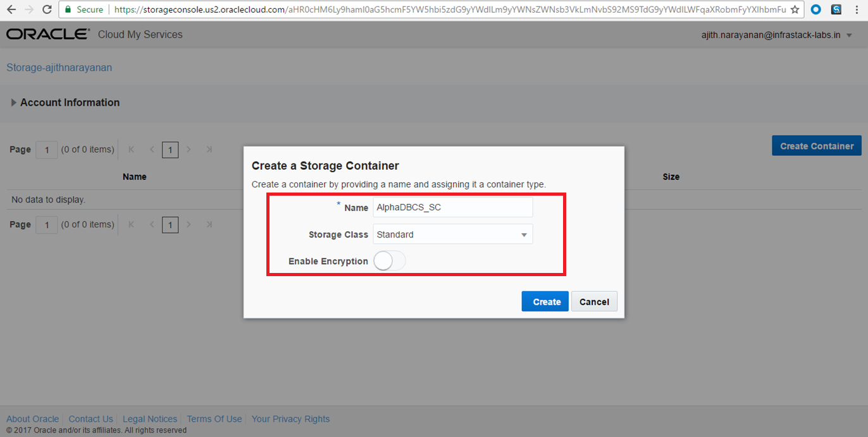Open the Storage-ajithnarayanan breadcrumb link
The width and height of the screenshot is (868, 437).
point(59,67)
